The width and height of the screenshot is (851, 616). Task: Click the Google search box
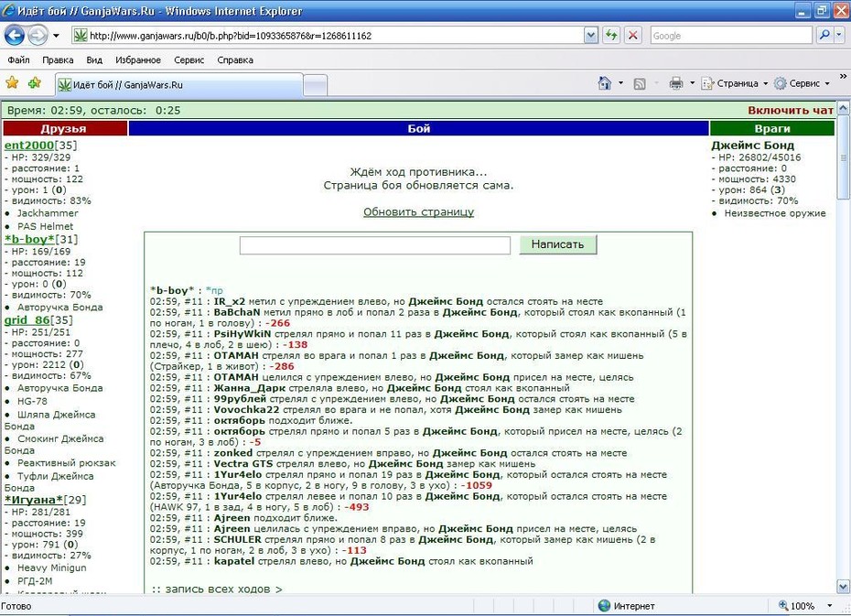coord(731,36)
